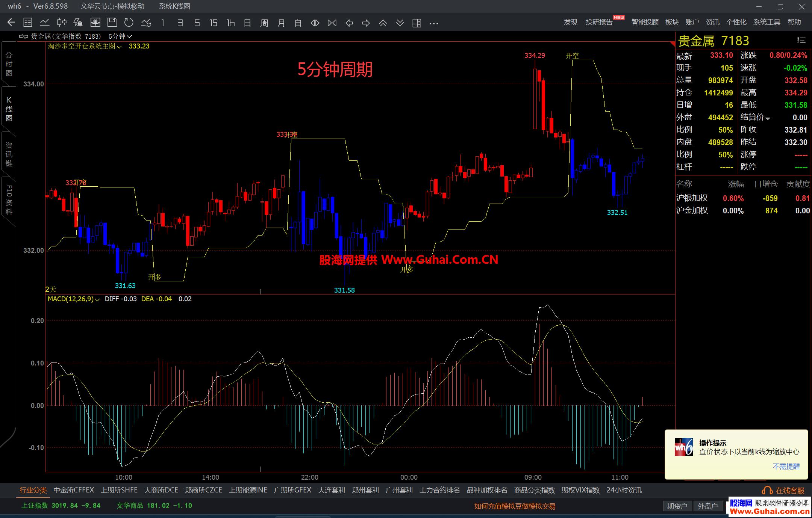Image resolution: width=812 pixels, height=518 pixels.
Task: Click the refresh circular arrow icon
Action: point(129,23)
